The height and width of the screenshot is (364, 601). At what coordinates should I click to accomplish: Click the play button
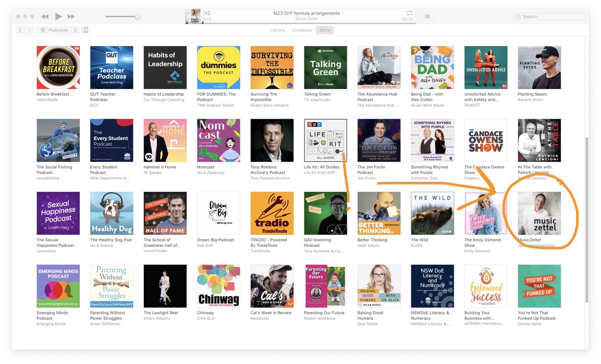59,17
